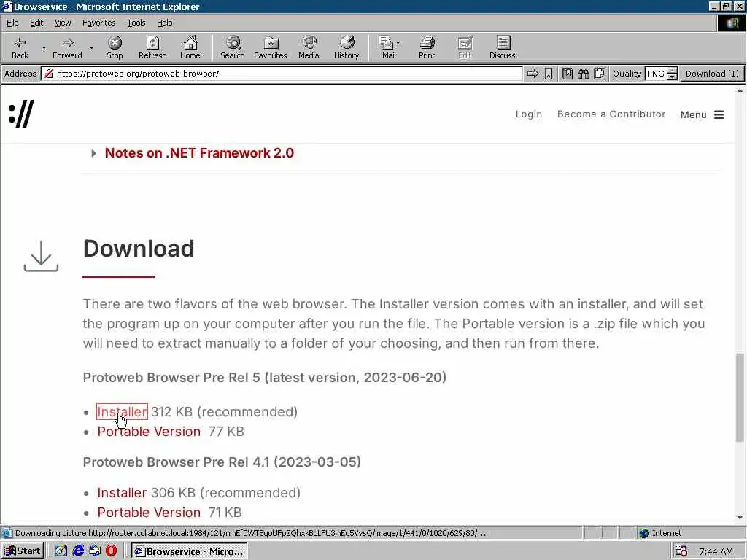Click the bookmark ribbon icon in the address row
This screenshot has height=560, width=747.
[549, 74]
